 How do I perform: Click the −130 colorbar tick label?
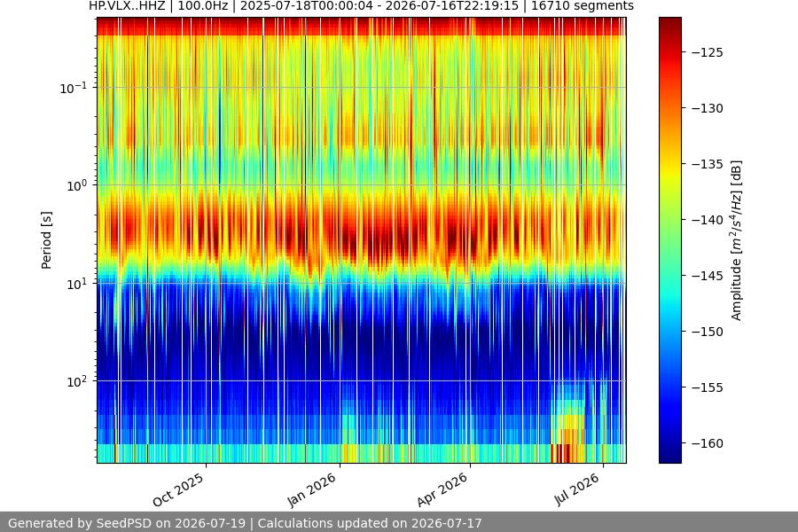pyautogui.click(x=708, y=108)
